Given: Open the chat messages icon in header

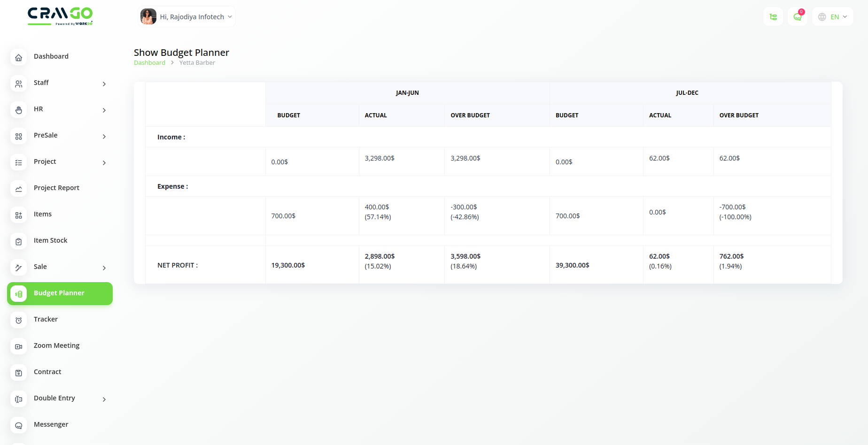Looking at the screenshot, I should click(x=797, y=17).
